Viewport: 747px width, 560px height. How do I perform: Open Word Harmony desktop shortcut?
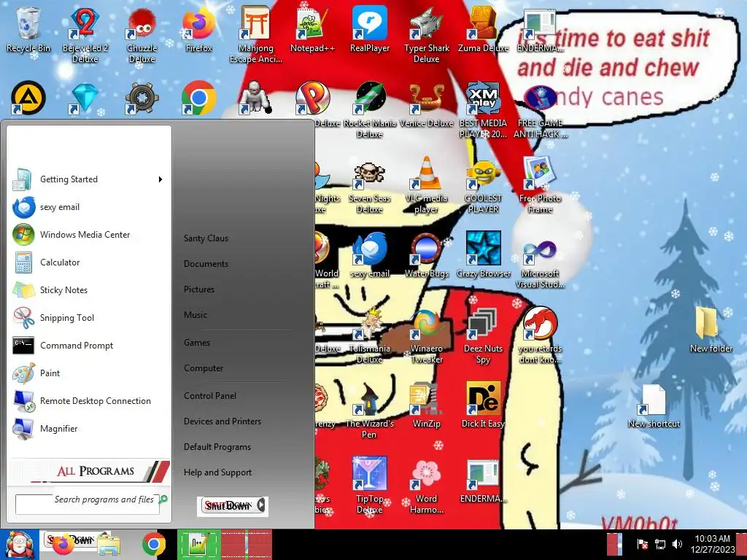[426, 486]
